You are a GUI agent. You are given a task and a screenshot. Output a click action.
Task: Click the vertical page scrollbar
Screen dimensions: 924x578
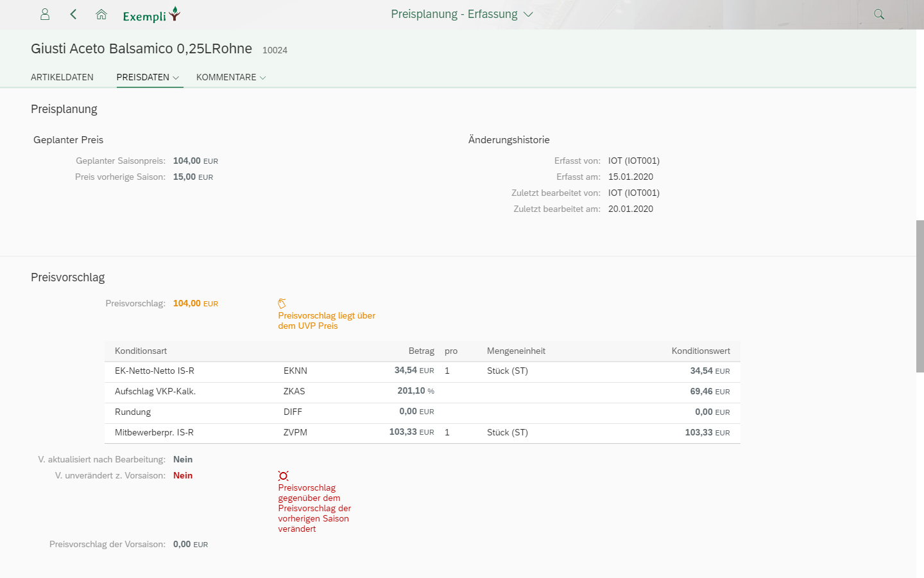click(x=920, y=295)
